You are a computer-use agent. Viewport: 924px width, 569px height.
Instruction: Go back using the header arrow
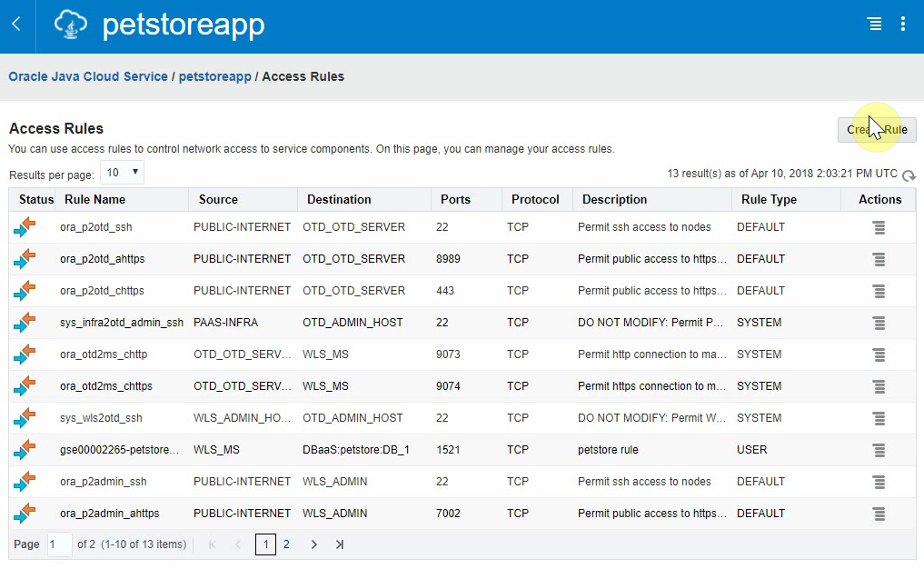(16, 25)
